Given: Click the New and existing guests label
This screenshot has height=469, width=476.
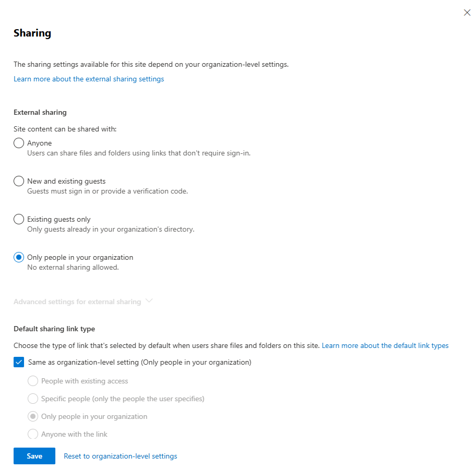Looking at the screenshot, I should [66, 181].
